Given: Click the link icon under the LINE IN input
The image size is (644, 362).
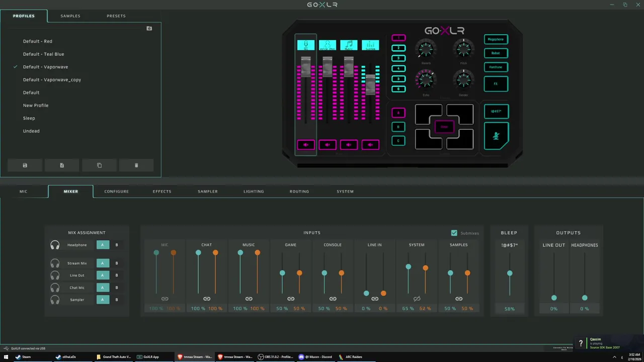Looking at the screenshot, I should [x=375, y=299].
